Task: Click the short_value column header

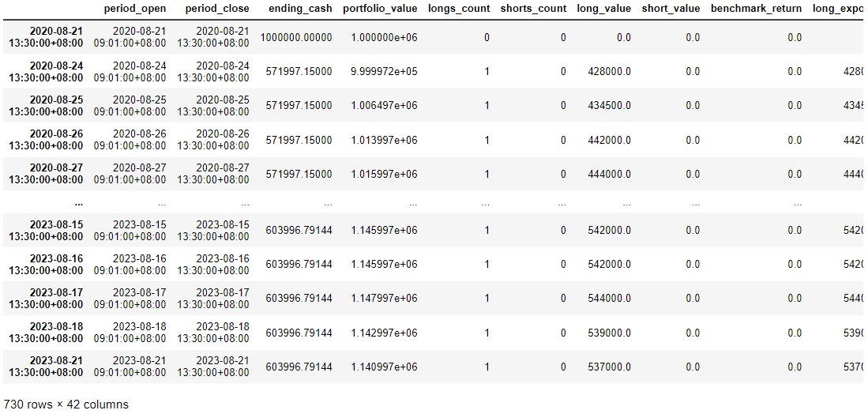Action: tap(671, 9)
